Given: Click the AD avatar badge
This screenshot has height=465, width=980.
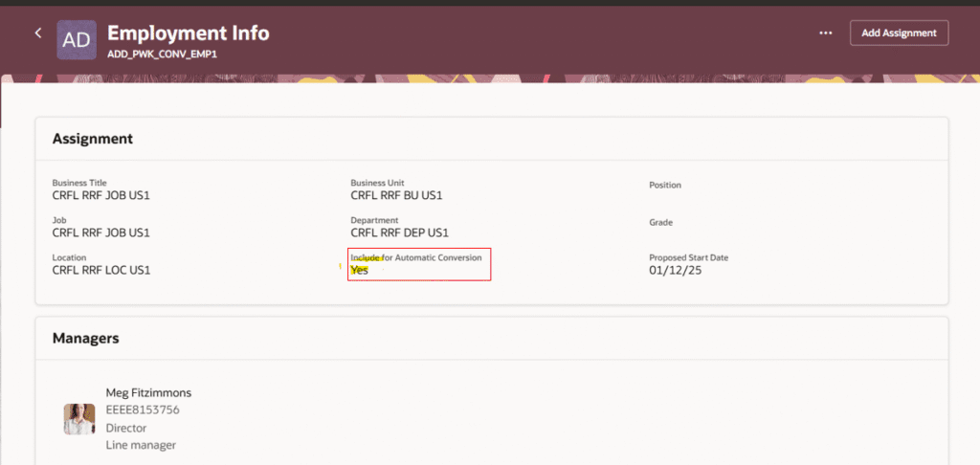Looking at the screenshot, I should [77, 40].
